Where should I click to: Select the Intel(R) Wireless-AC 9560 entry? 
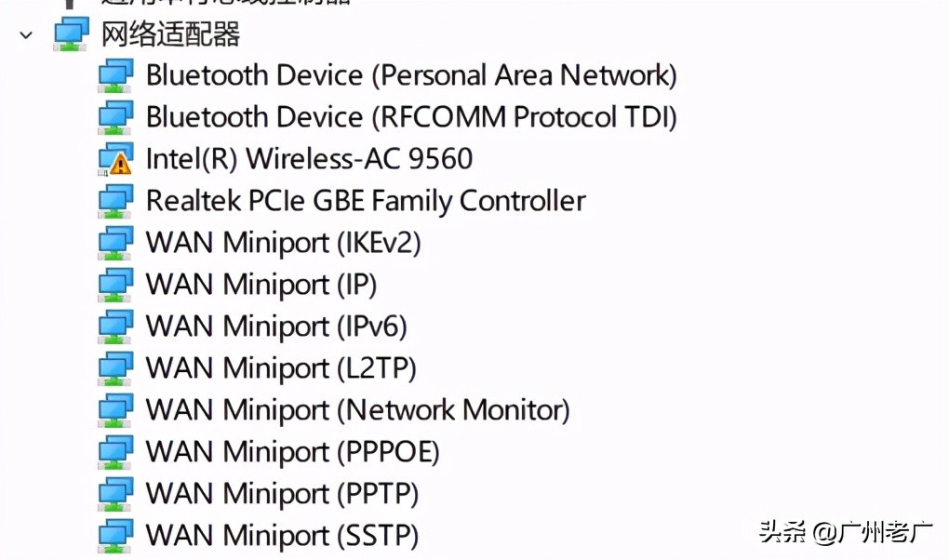point(309,158)
